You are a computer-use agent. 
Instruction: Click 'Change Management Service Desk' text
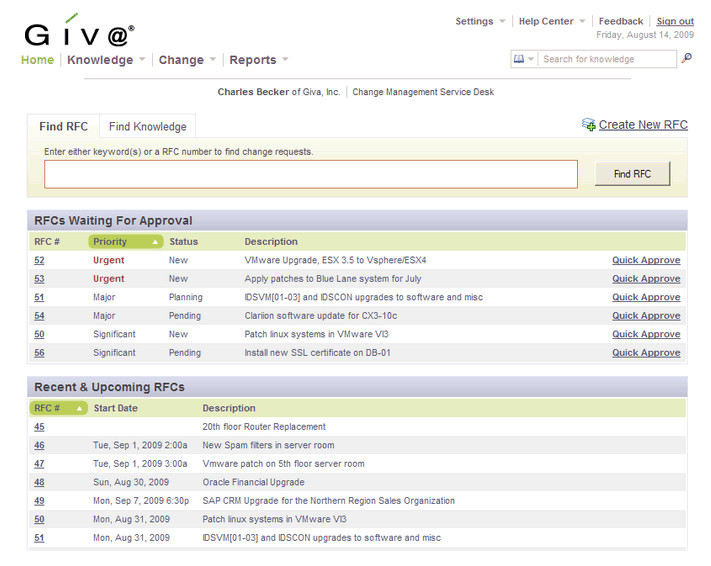click(x=423, y=92)
